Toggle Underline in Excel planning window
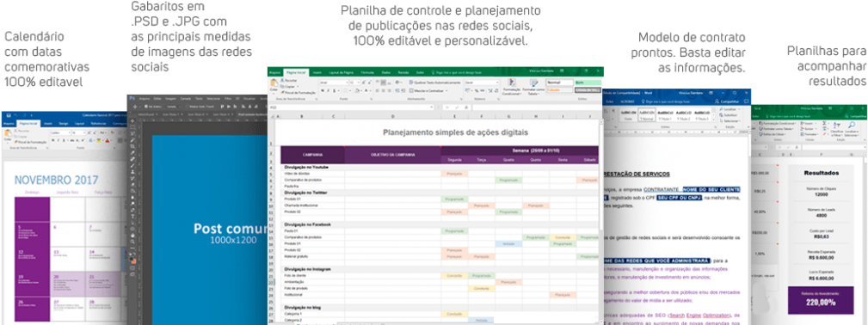Image resolution: width=868 pixels, height=325 pixels. 334,91
